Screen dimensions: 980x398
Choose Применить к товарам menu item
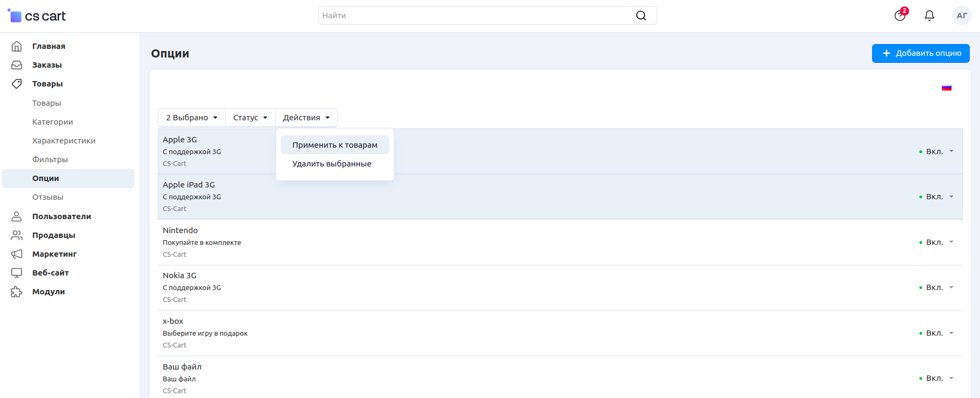point(335,145)
